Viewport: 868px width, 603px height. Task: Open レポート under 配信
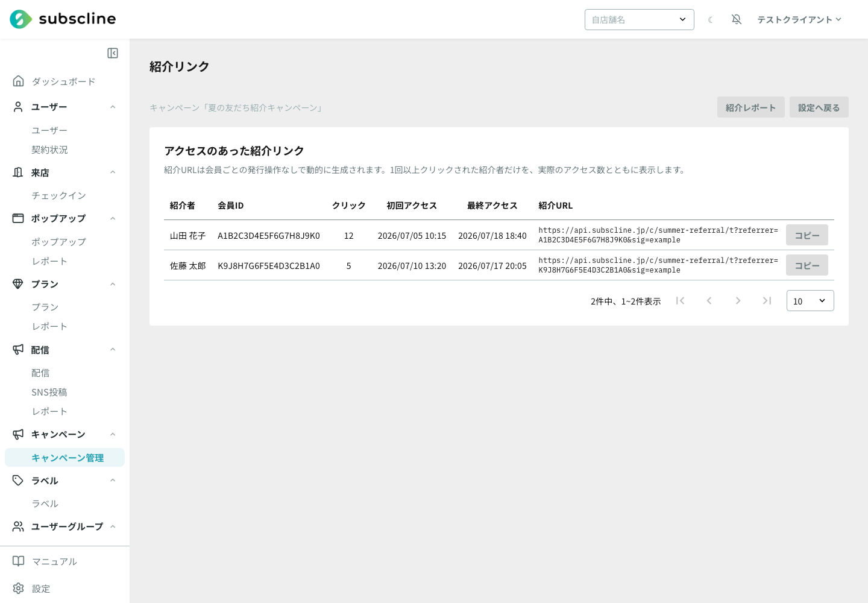[x=49, y=411]
